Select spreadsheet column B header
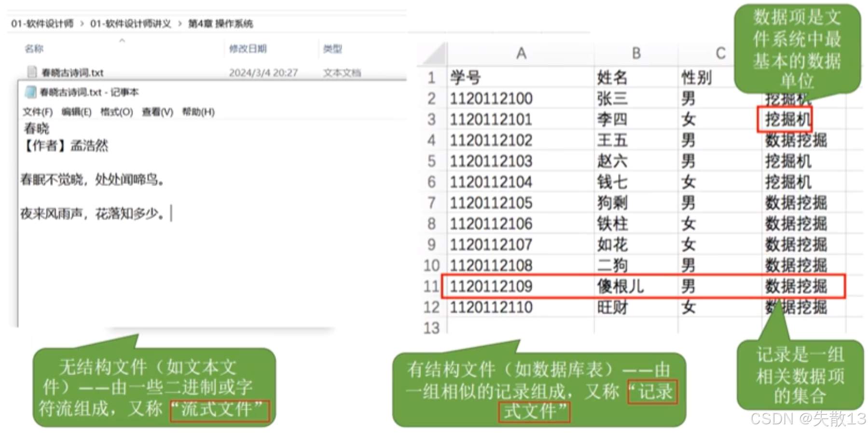Screen dimensions: 868x433 pyautogui.click(x=636, y=53)
